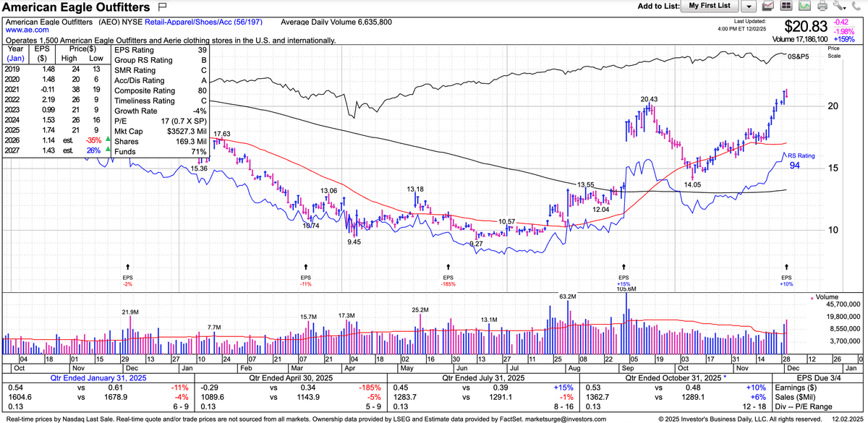Open the line chart view icon

[x=769, y=7]
